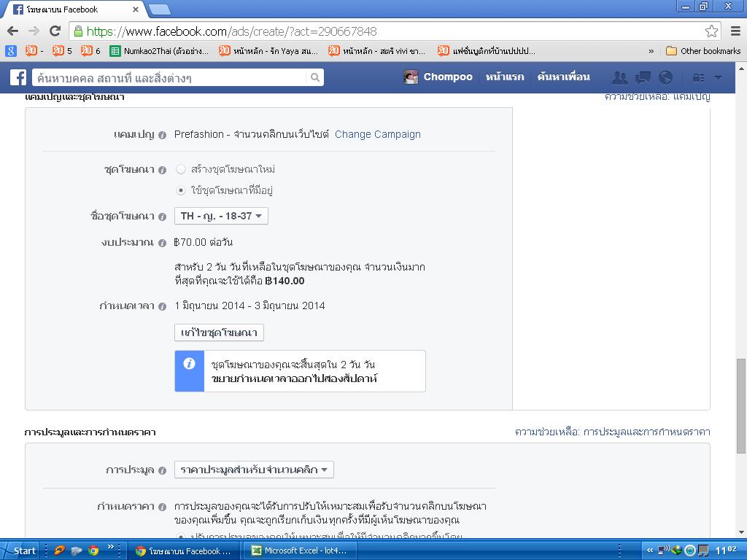Open a new browser tab
The image size is (747, 560).
160,9
